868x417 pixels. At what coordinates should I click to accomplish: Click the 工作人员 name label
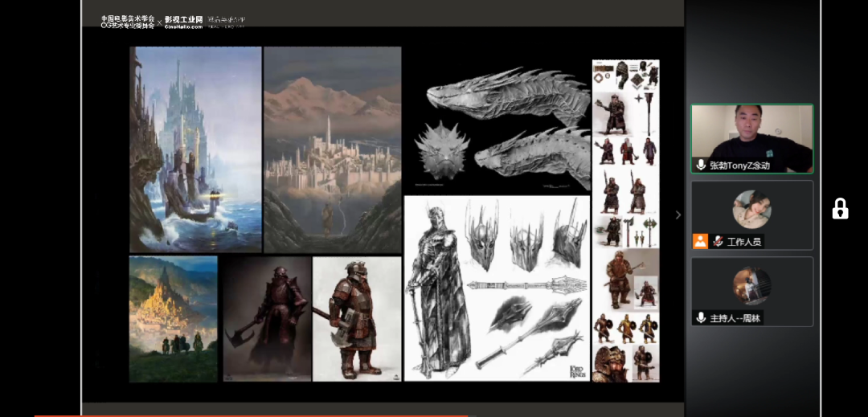pyautogui.click(x=744, y=242)
